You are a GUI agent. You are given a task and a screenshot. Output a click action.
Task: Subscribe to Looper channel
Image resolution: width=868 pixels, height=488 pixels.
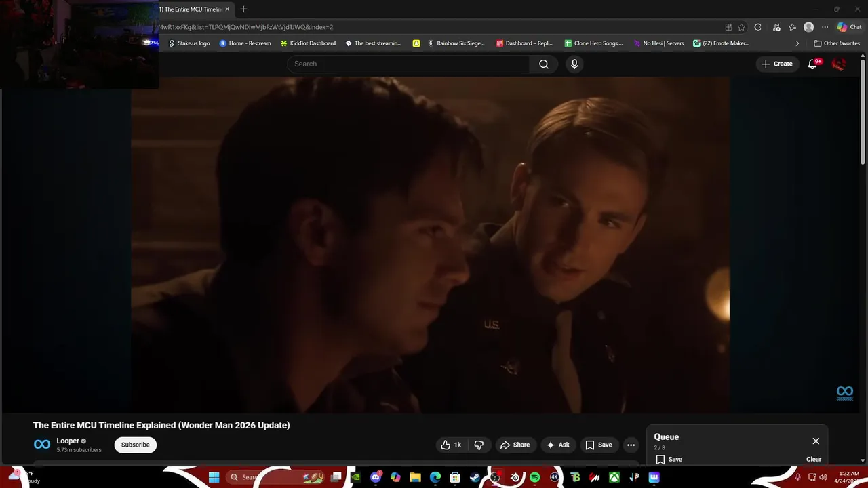(x=135, y=445)
